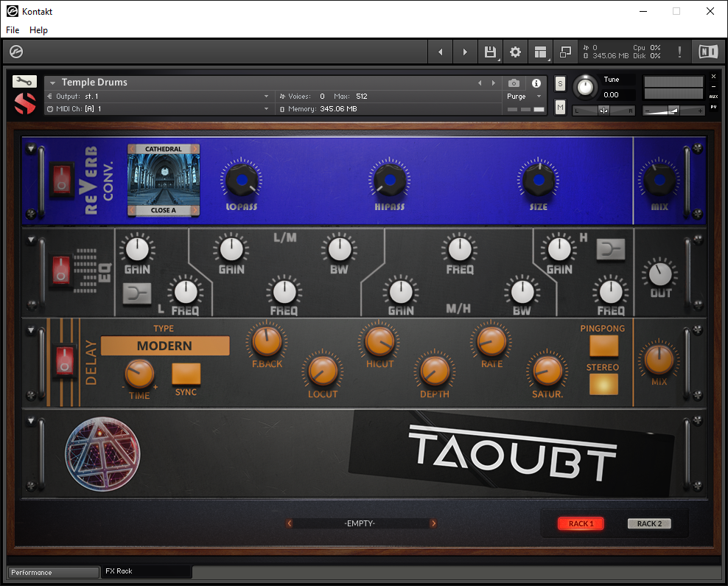Screen dimensions: 728x586
Task: Collapse the Reverb module with its triangle
Action: [x=31, y=149]
